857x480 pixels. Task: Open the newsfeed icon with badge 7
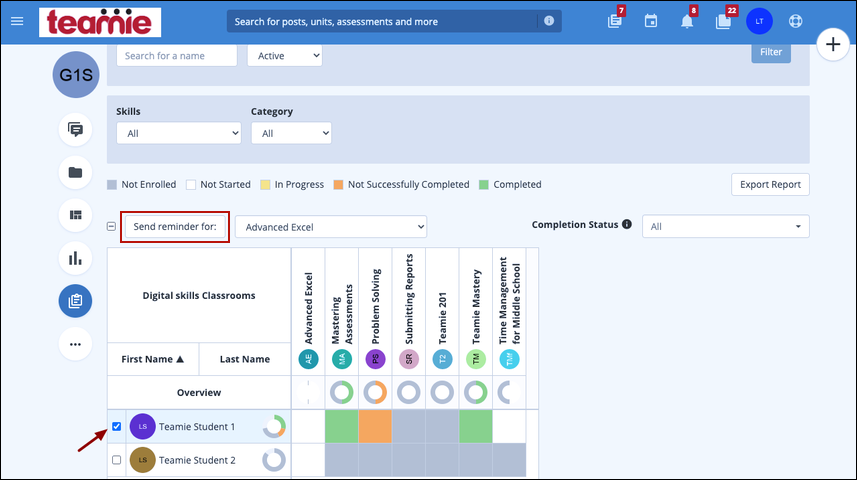pyautogui.click(x=615, y=21)
